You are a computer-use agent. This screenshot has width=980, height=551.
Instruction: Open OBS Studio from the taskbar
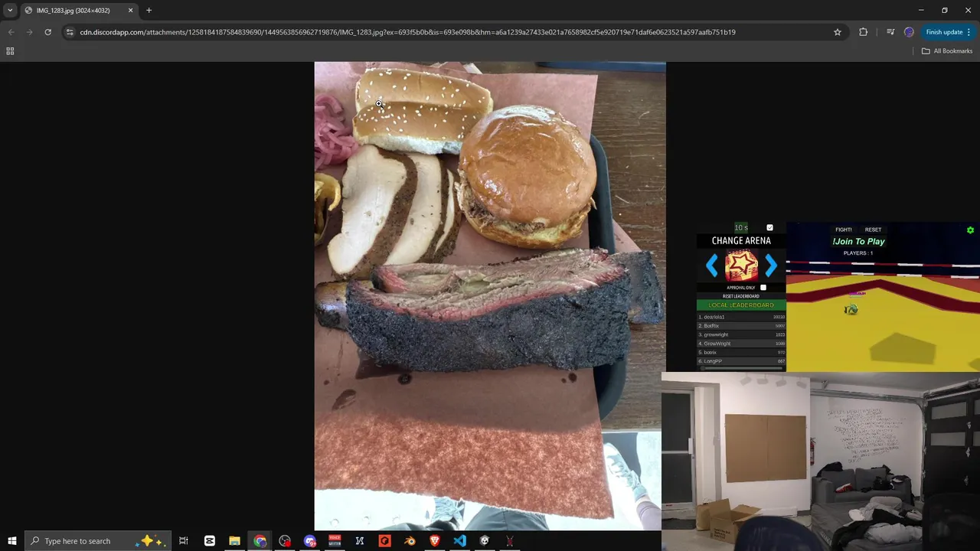(x=285, y=541)
